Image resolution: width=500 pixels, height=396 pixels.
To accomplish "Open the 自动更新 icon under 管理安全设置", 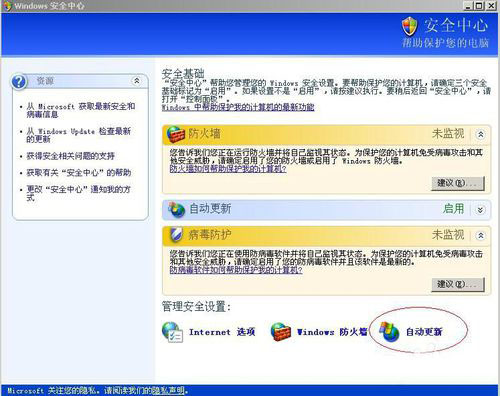I will point(389,332).
